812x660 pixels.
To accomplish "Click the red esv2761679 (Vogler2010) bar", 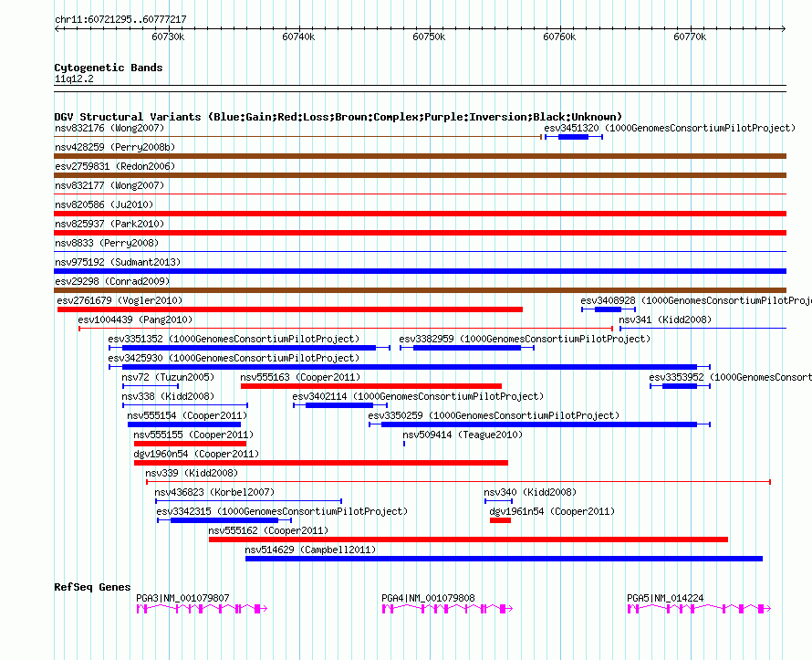I will (x=290, y=309).
